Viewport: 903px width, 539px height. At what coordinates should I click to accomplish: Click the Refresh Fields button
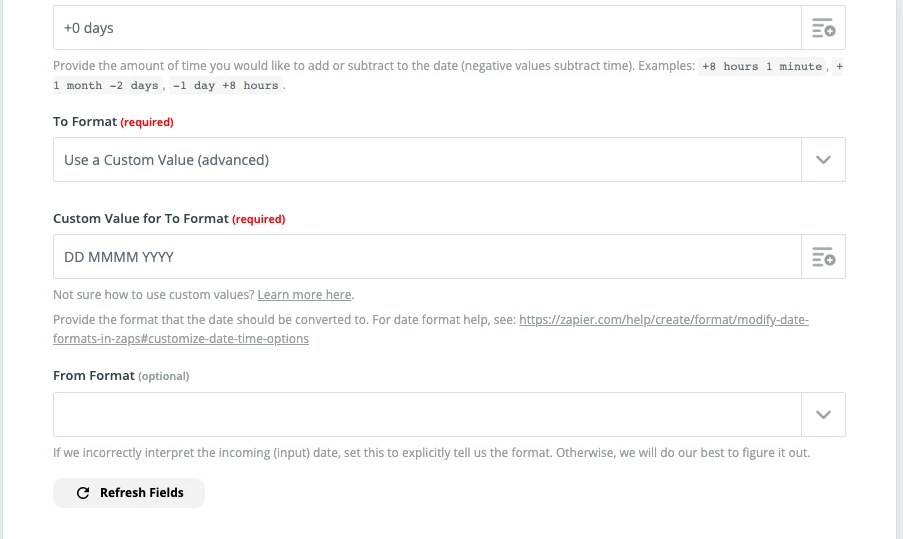tap(129, 493)
